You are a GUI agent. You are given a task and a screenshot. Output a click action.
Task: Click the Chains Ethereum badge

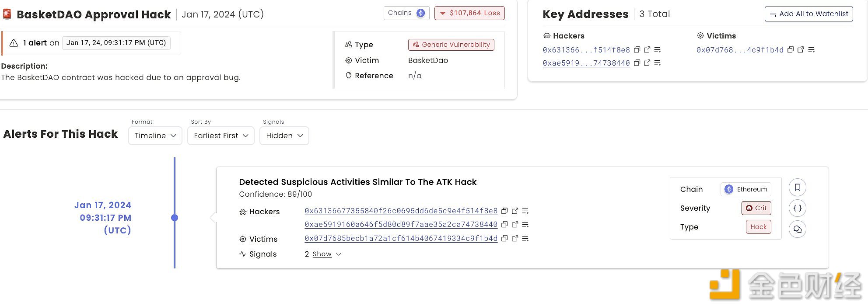(406, 13)
